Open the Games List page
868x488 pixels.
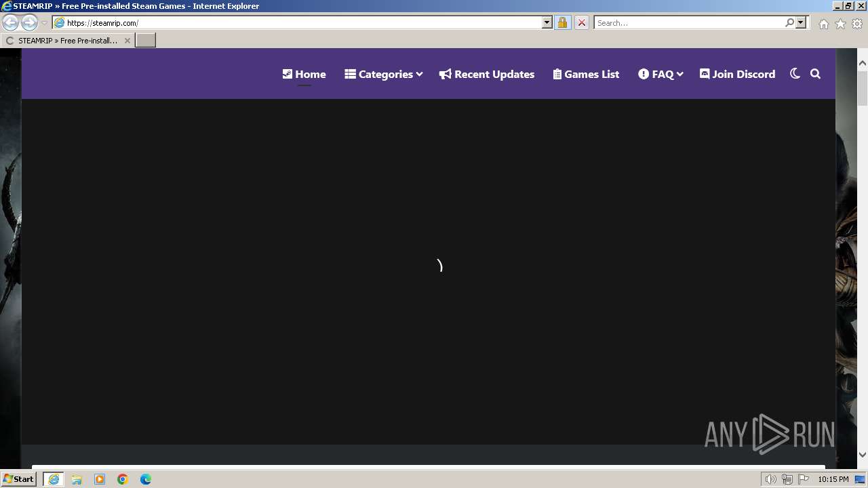[586, 74]
